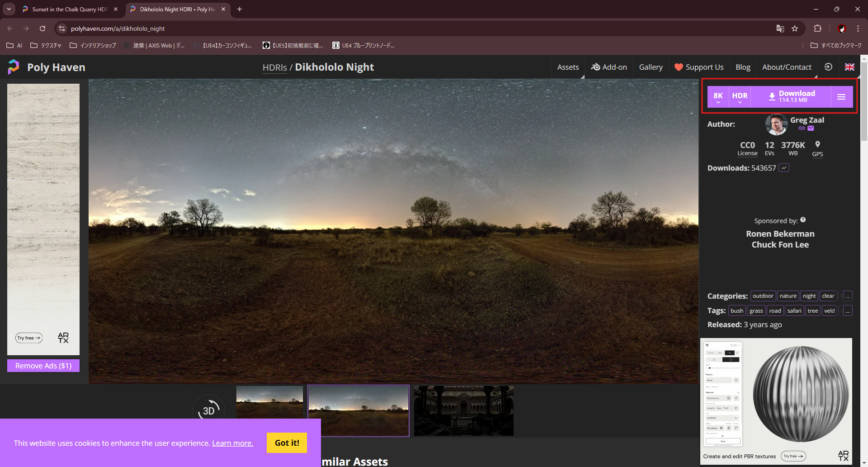Open the CC0 License link

(x=747, y=148)
